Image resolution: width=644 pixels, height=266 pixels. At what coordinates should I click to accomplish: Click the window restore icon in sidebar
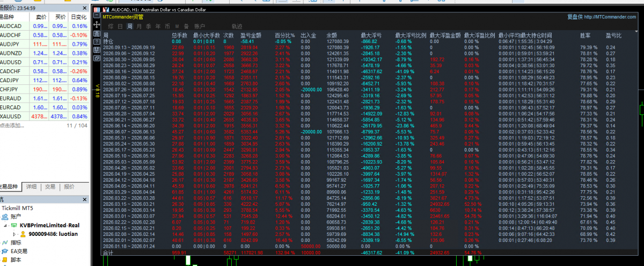point(97,58)
